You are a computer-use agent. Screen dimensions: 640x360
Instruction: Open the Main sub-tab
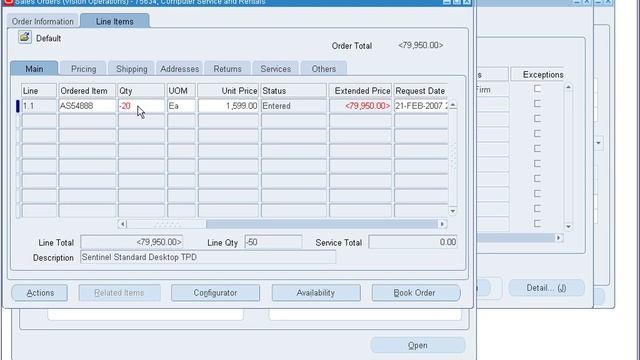(x=34, y=69)
